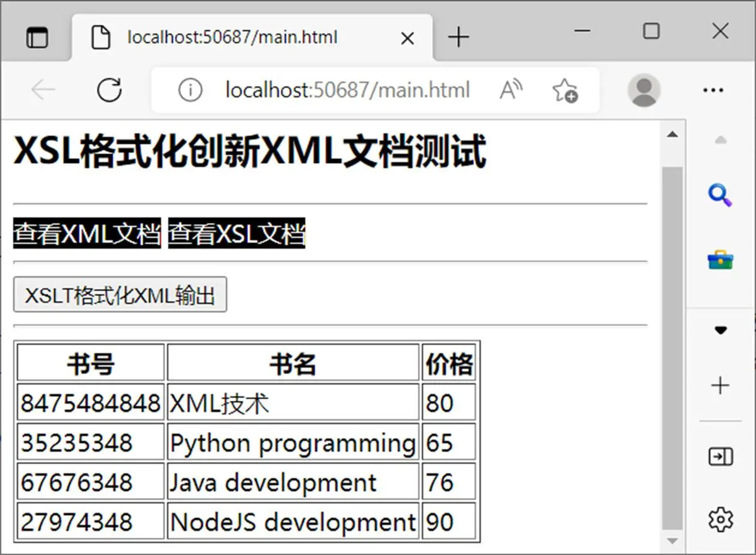Viewport: 756px width, 555px height.
Task: Go back to previous page
Action: coord(43,90)
